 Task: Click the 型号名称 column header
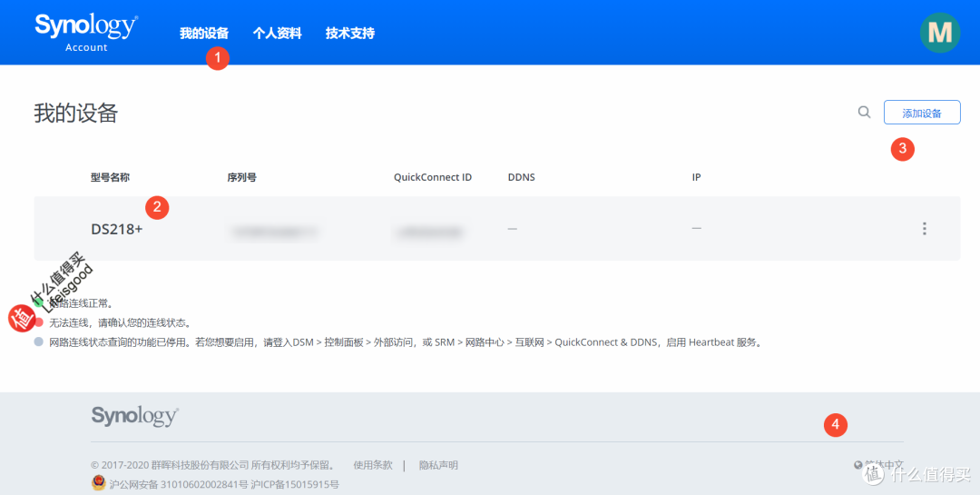(x=110, y=177)
